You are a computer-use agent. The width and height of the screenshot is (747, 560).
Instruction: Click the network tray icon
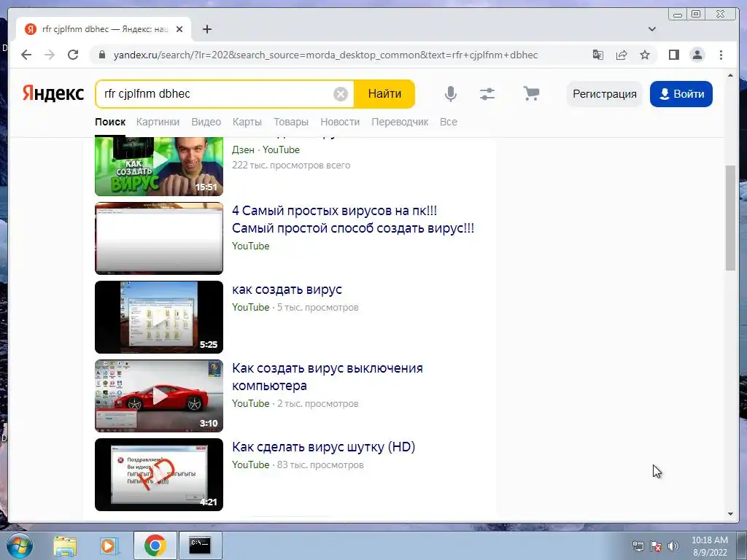[638, 546]
